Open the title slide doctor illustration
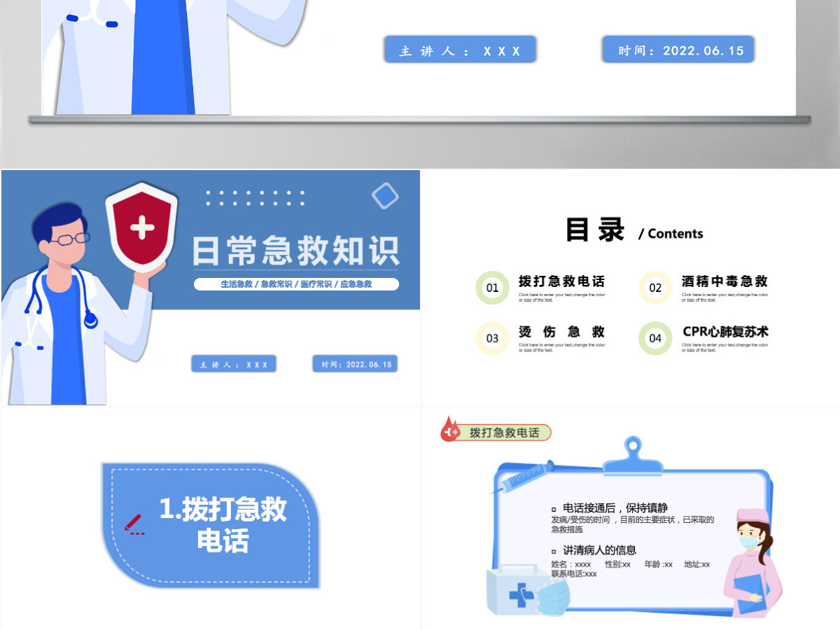 point(77,304)
